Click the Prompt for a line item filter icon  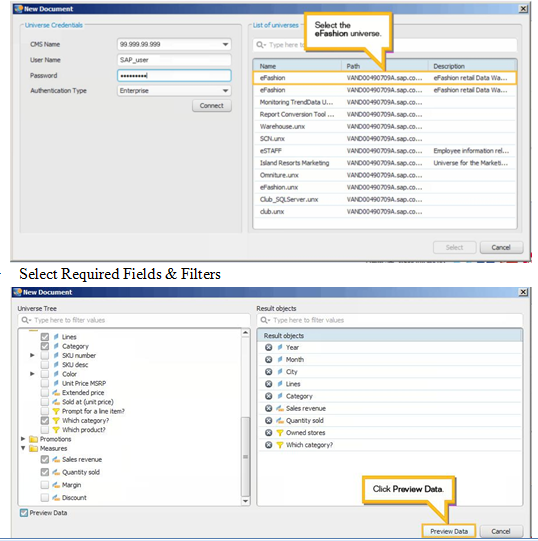pos(56,411)
